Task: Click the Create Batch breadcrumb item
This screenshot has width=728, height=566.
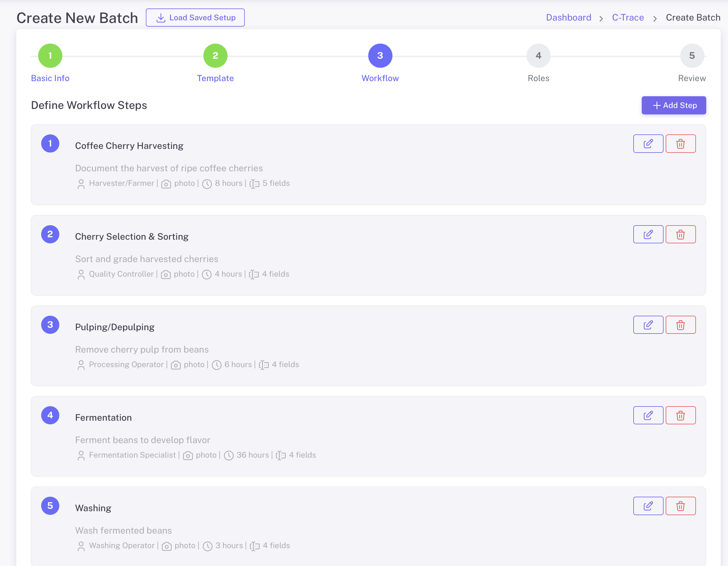Action: click(693, 17)
